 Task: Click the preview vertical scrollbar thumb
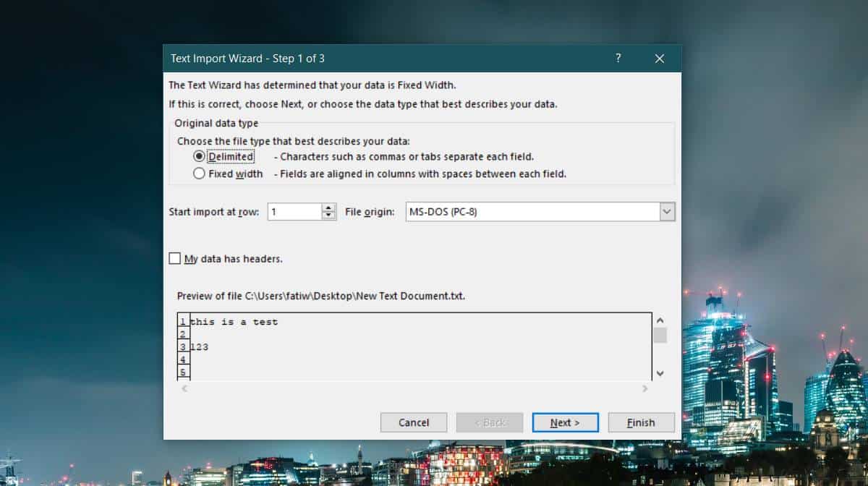point(660,335)
